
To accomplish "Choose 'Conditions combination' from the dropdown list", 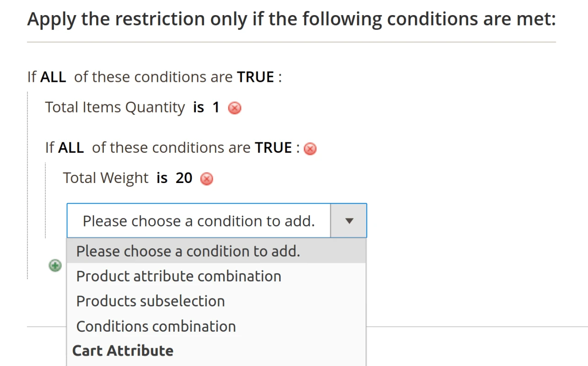I will [x=156, y=326].
